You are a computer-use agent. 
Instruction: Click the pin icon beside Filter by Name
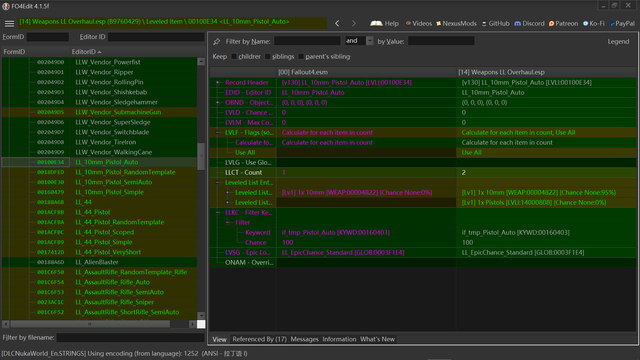pyautogui.click(x=217, y=41)
